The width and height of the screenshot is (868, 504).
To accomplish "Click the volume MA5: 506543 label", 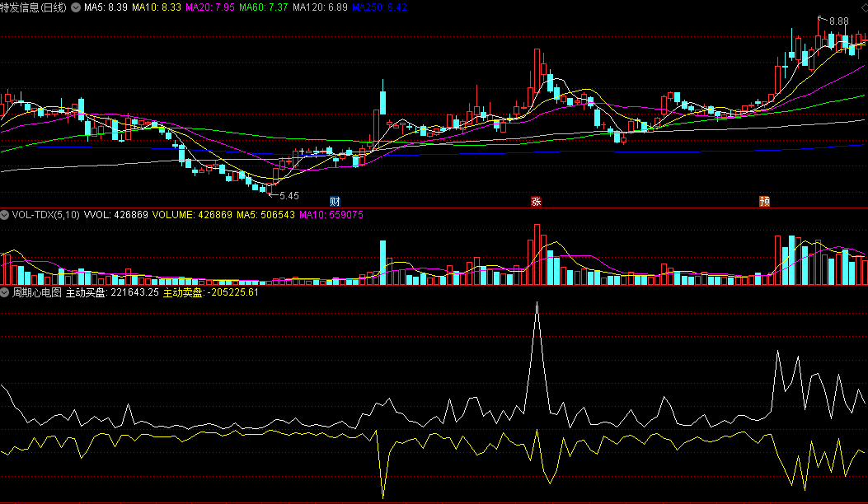I will click(265, 215).
